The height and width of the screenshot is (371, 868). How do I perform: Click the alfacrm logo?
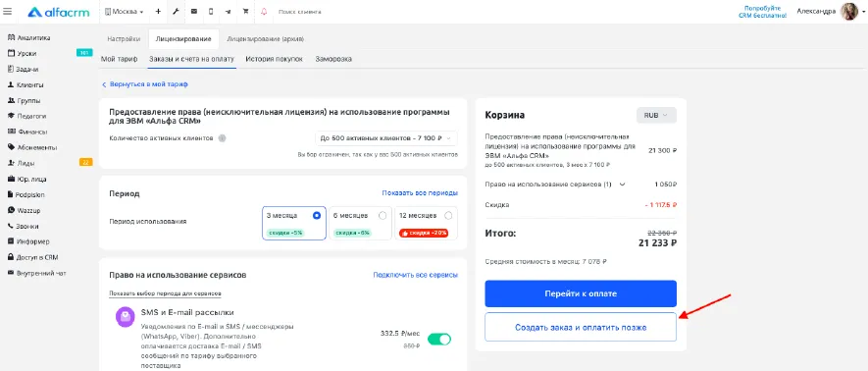coord(58,12)
